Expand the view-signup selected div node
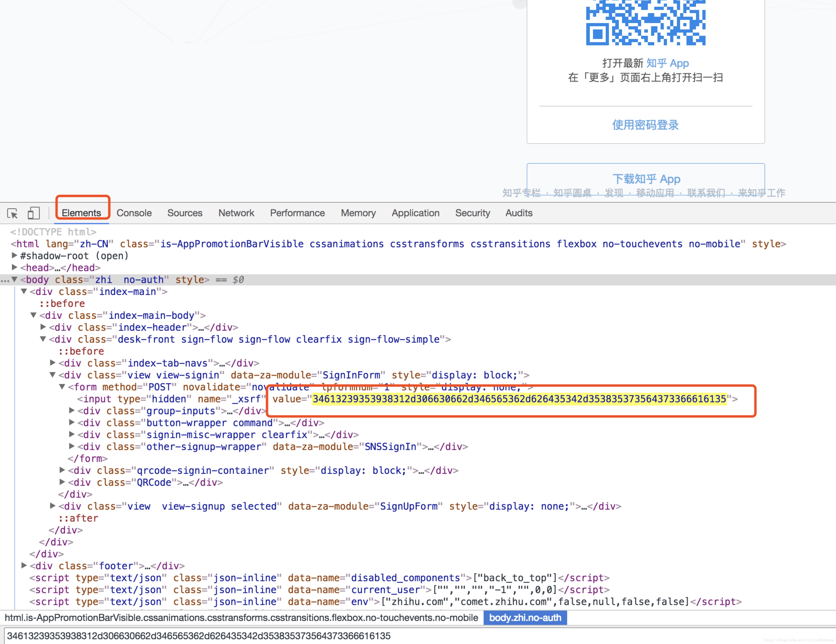Viewport: 836px width, 644px height. coord(52,506)
